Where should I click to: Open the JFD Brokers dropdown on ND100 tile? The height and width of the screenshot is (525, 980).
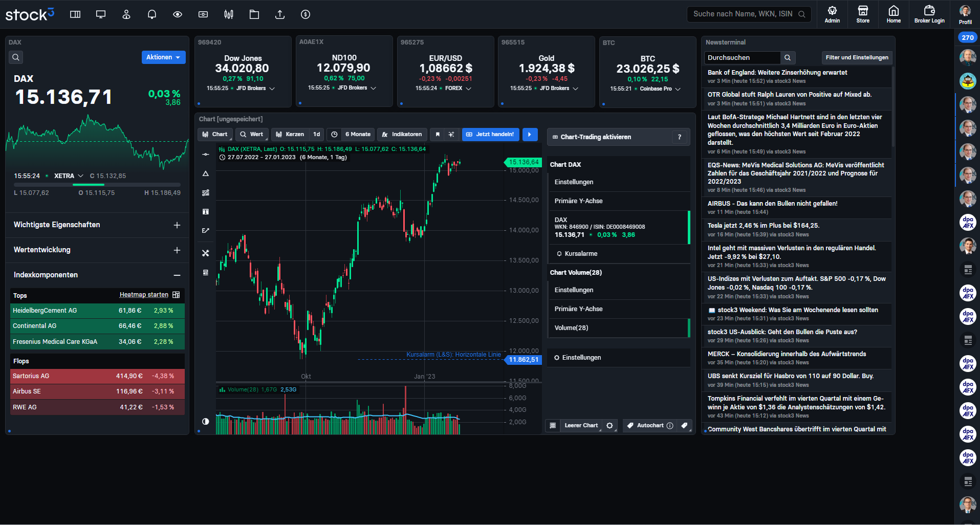point(357,88)
